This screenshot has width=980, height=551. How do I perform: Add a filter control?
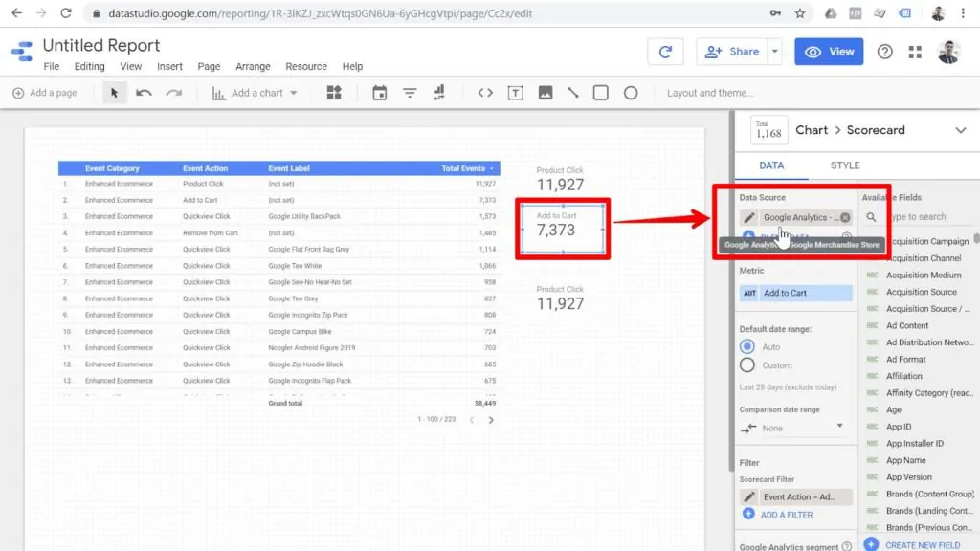pos(410,93)
